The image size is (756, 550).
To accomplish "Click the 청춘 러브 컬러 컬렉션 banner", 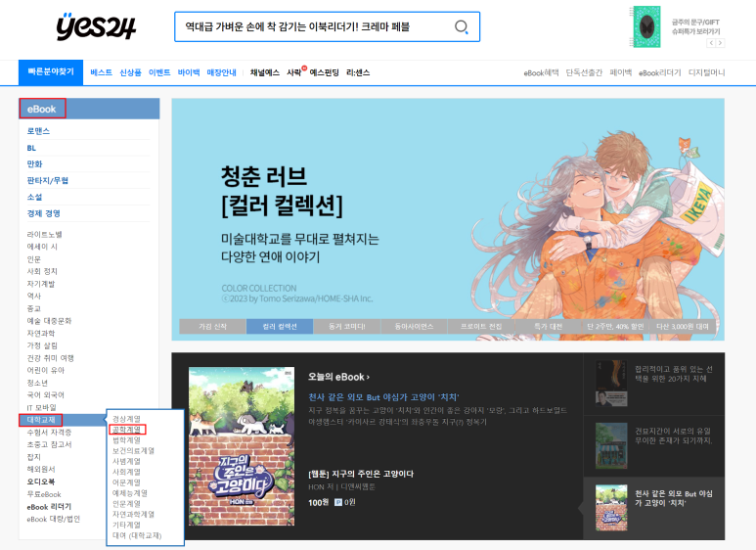I will tap(448, 219).
